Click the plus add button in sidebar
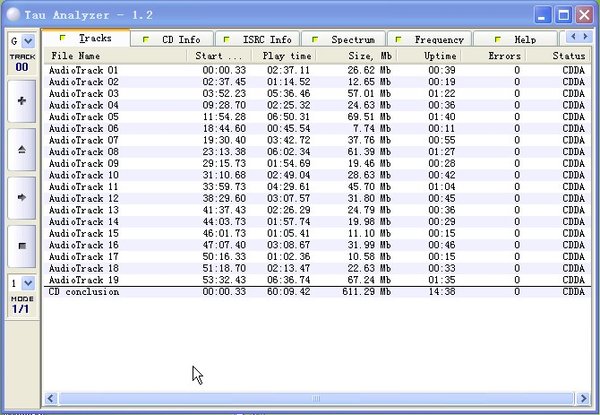 [x=22, y=101]
